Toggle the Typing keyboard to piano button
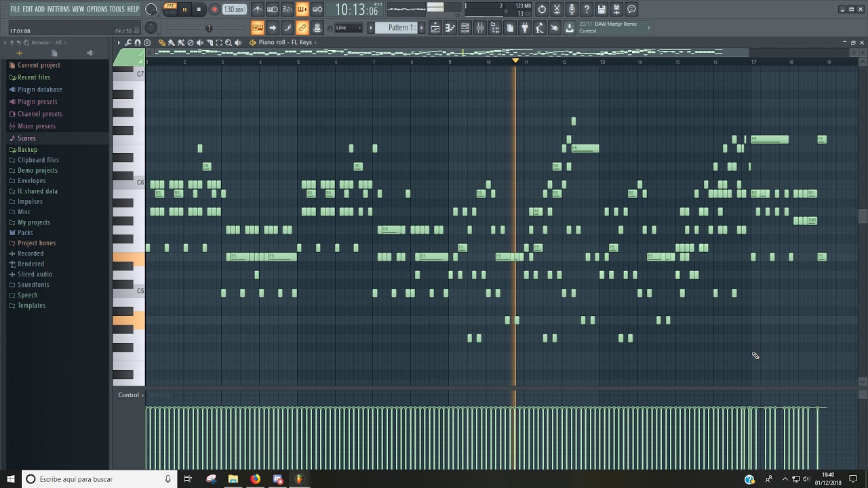868x488 pixels. 258,28
